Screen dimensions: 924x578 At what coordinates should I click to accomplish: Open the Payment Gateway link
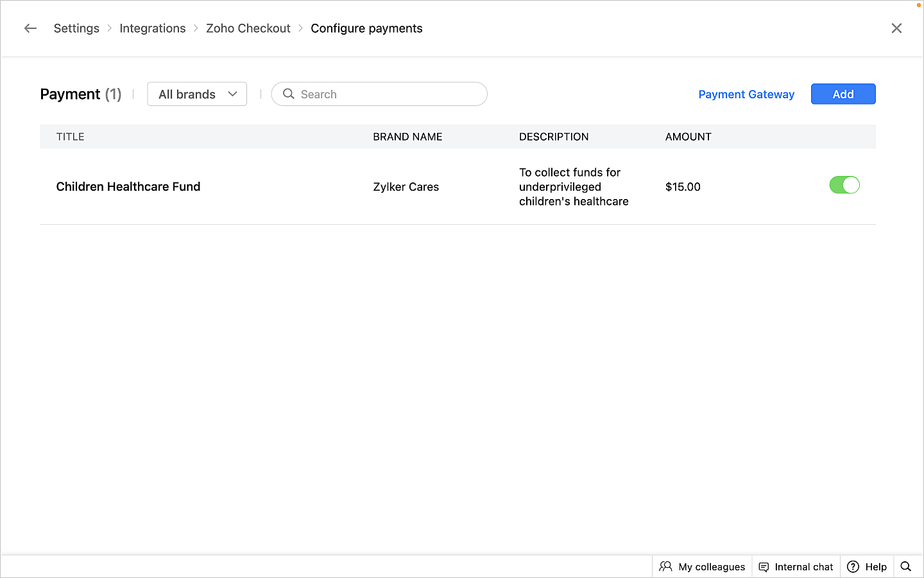point(746,94)
